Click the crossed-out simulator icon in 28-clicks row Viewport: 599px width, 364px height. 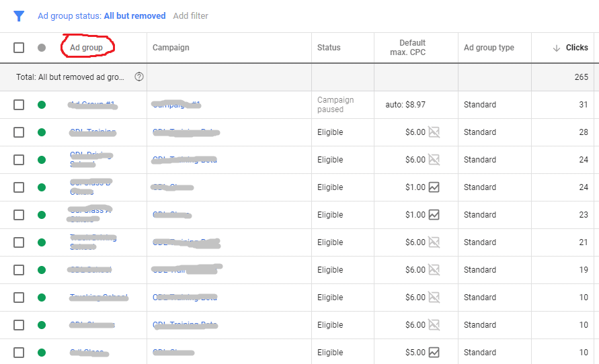(x=434, y=132)
